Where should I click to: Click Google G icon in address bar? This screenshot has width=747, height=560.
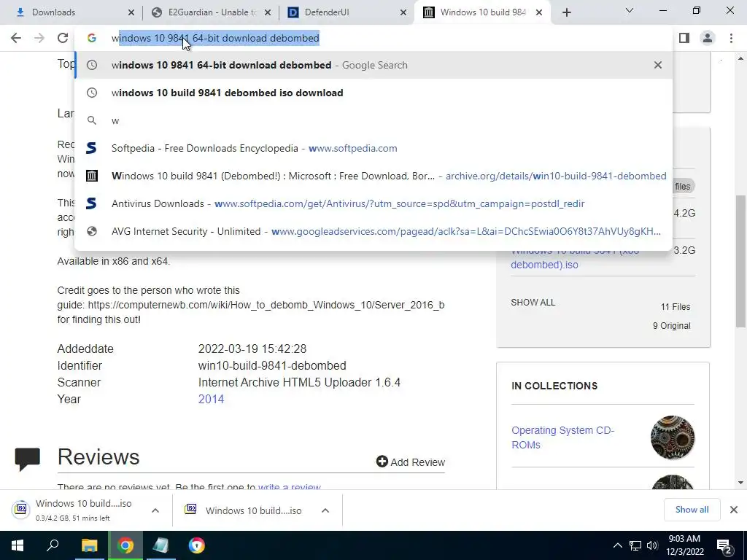click(x=91, y=38)
